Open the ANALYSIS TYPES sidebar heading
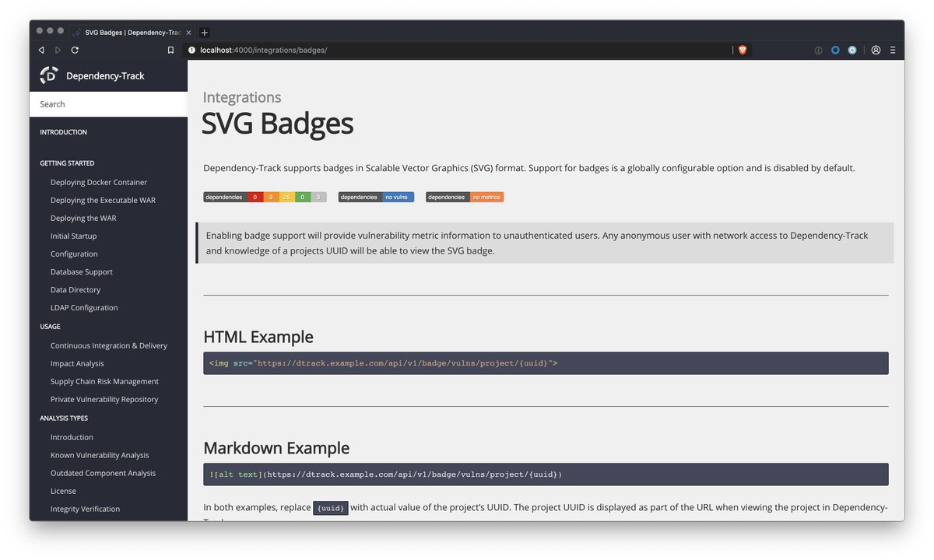934x560 pixels. pyautogui.click(x=64, y=418)
